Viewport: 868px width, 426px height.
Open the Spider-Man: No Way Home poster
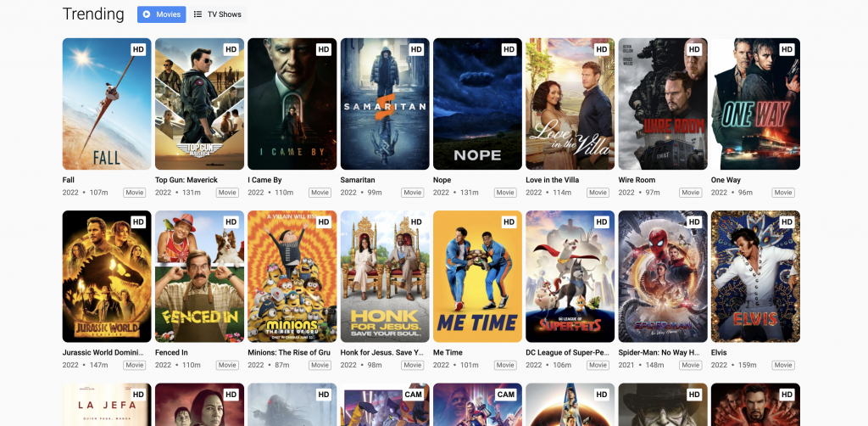click(x=663, y=277)
